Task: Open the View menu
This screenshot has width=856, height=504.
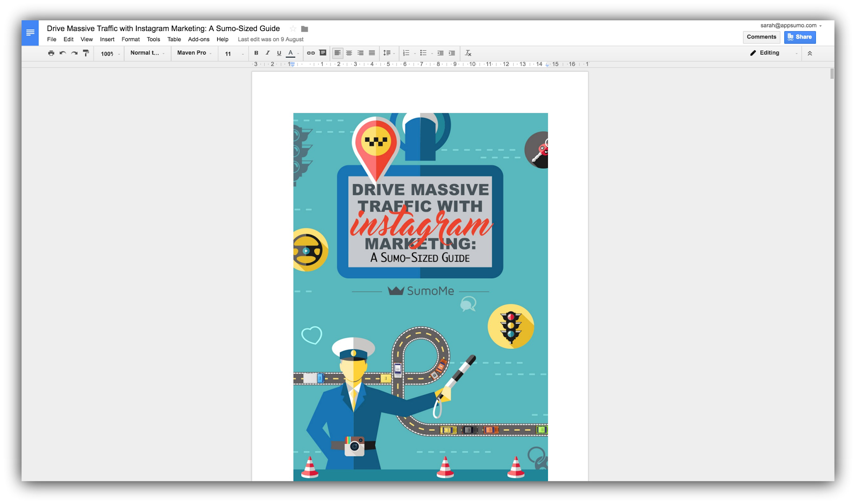Action: [x=87, y=40]
